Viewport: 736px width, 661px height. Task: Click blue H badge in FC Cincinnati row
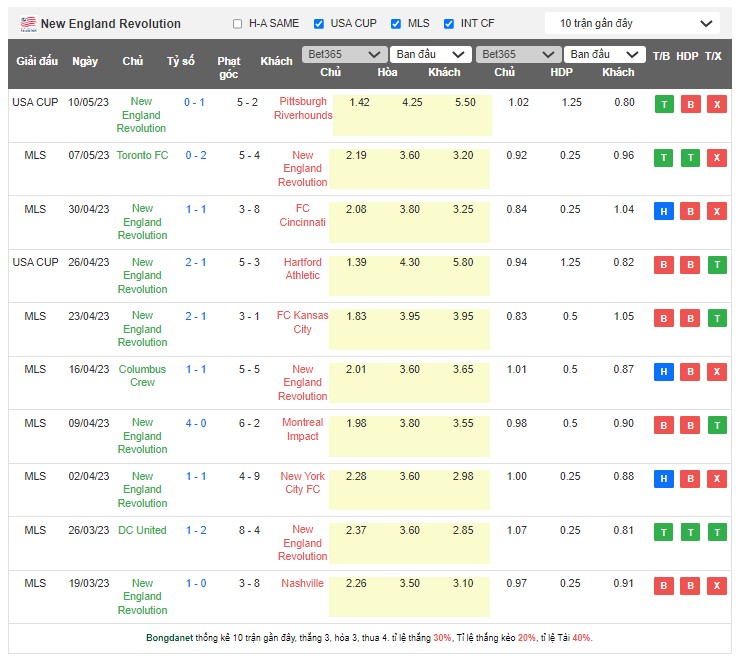point(662,211)
